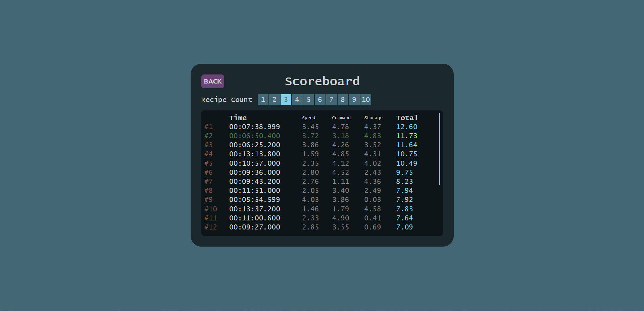Select recipe count 8 tab
This screenshot has height=311, width=644.
343,100
